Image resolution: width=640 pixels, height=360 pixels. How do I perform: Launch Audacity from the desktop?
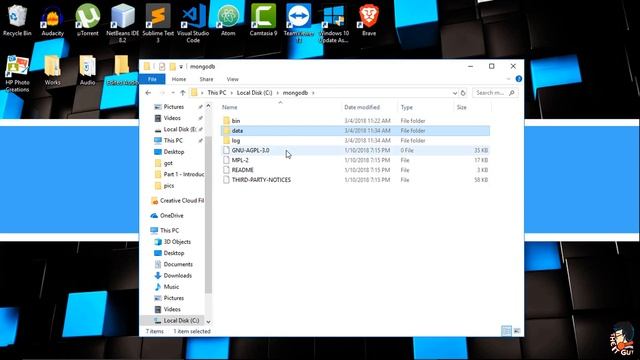(x=52, y=20)
